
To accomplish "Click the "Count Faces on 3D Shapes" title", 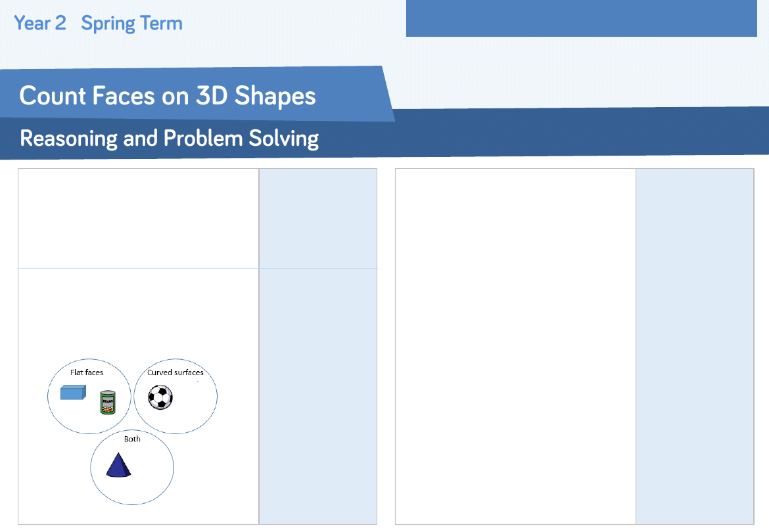I will pos(168,96).
